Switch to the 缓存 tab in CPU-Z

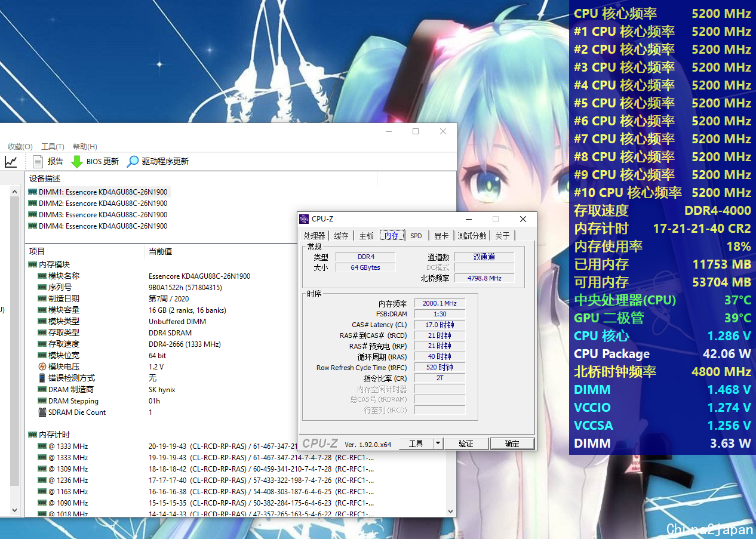coord(341,236)
